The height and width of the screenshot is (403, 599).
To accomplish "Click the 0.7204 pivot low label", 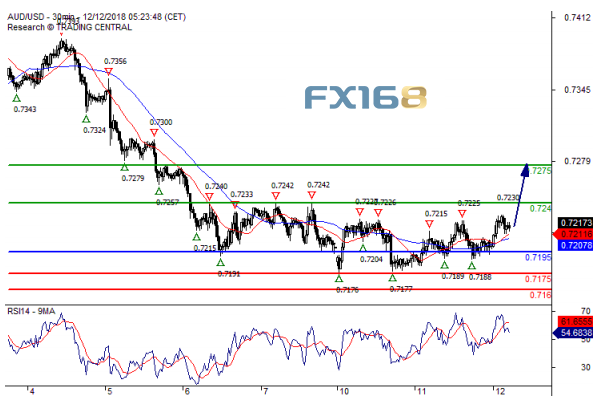I will pyautogui.click(x=371, y=259).
